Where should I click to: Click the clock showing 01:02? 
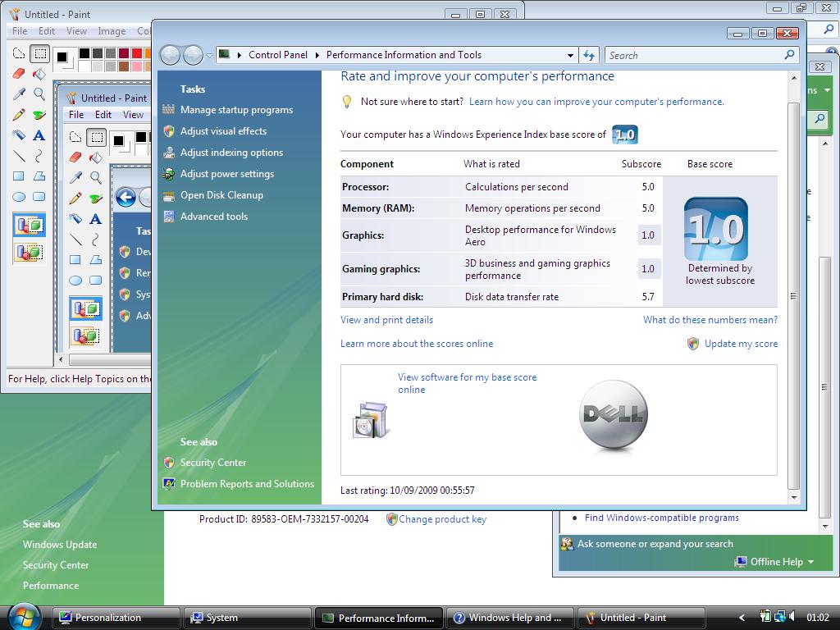click(x=818, y=617)
